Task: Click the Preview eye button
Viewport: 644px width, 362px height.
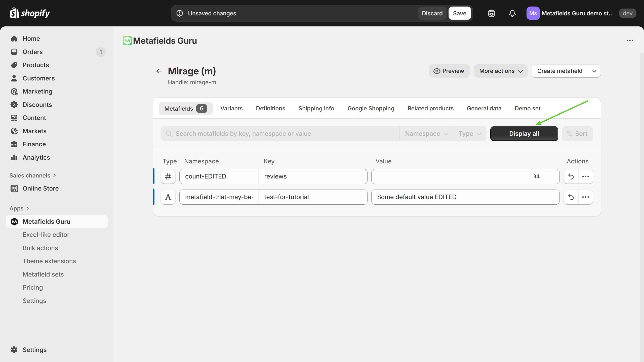Action: pyautogui.click(x=449, y=71)
